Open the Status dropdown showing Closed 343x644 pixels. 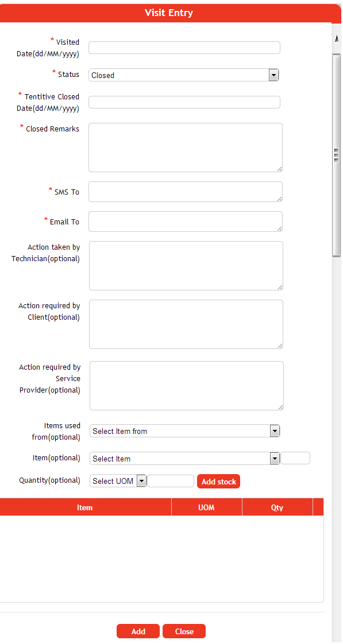[184, 75]
